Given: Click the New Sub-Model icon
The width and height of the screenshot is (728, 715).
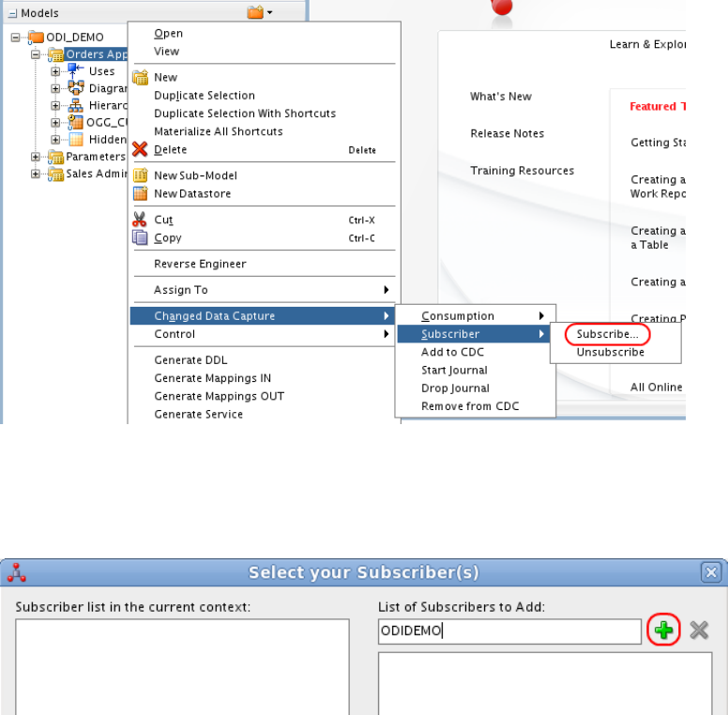Looking at the screenshot, I should click(x=140, y=175).
